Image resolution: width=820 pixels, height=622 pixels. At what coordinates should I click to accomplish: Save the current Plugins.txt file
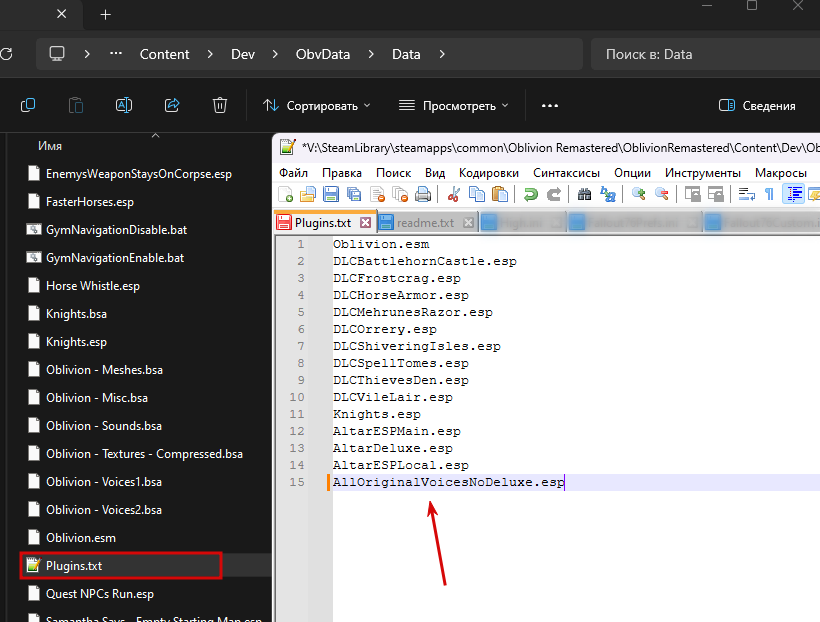(331, 194)
